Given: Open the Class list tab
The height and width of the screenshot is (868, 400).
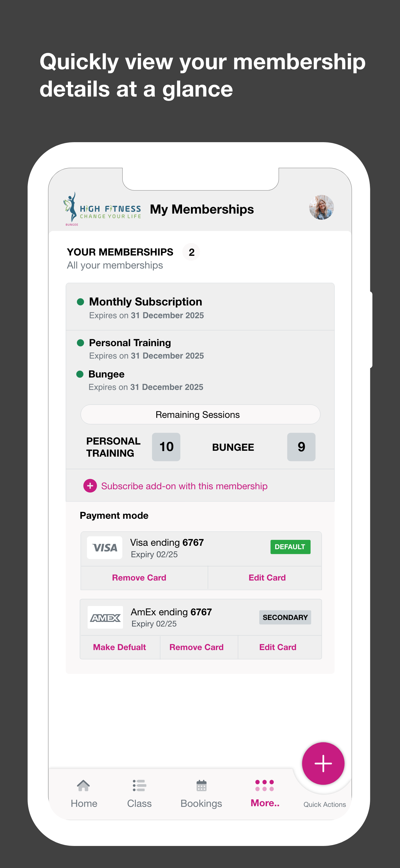Looking at the screenshot, I should pyautogui.click(x=140, y=793).
